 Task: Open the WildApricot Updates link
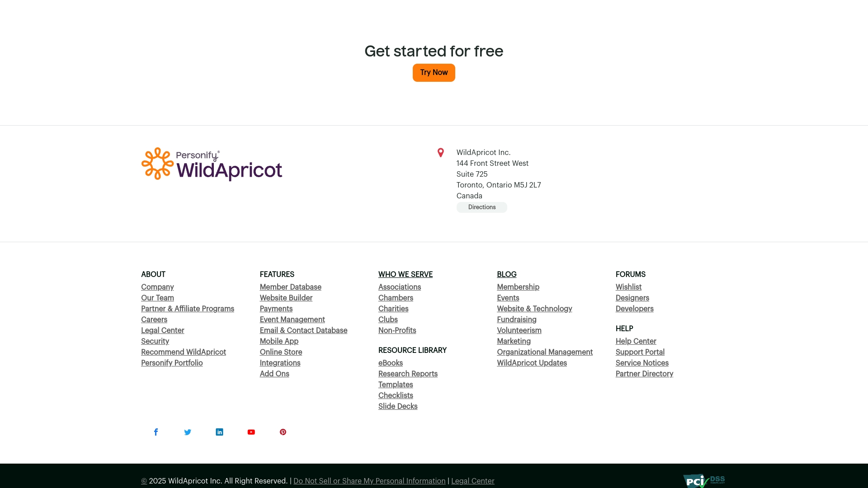pyautogui.click(x=532, y=363)
